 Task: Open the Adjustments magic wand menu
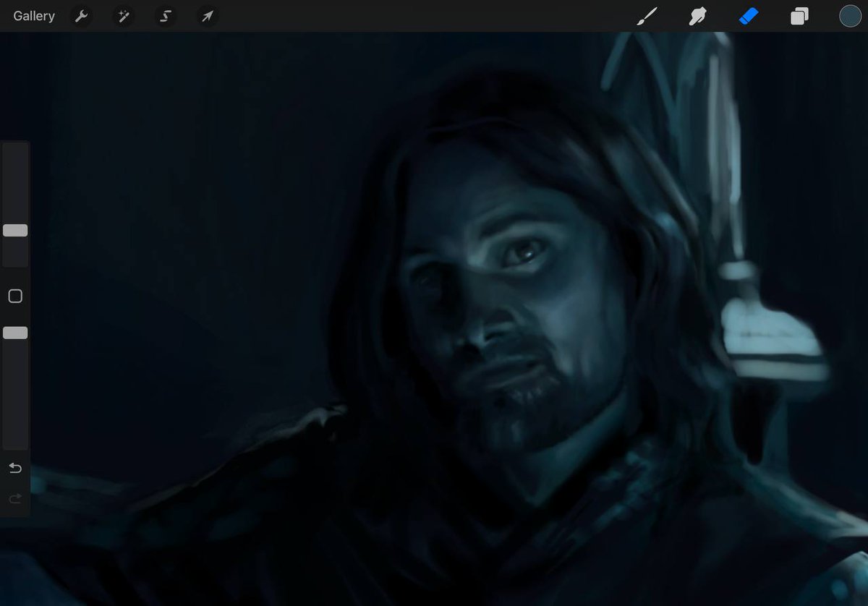pos(124,16)
